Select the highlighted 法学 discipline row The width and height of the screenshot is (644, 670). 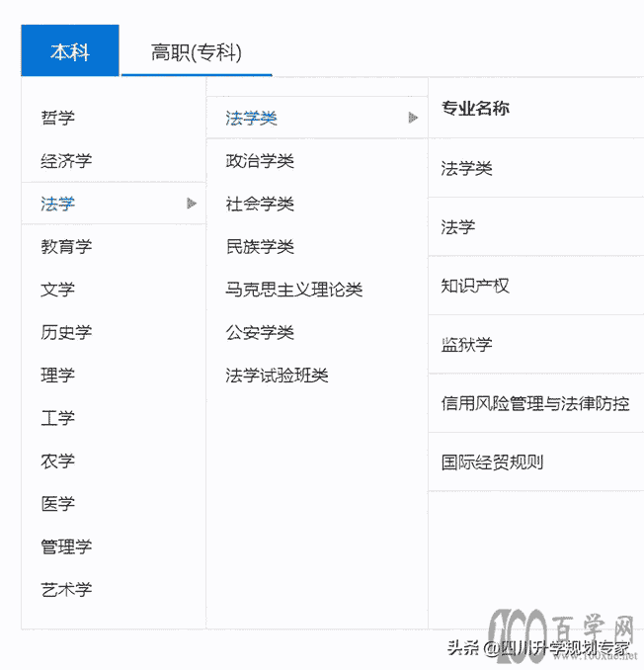(114, 204)
